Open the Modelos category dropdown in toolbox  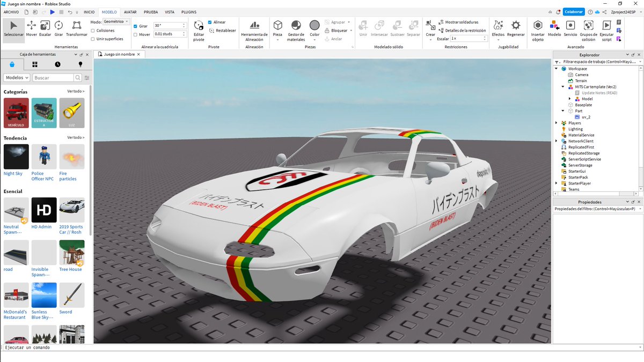(17, 78)
